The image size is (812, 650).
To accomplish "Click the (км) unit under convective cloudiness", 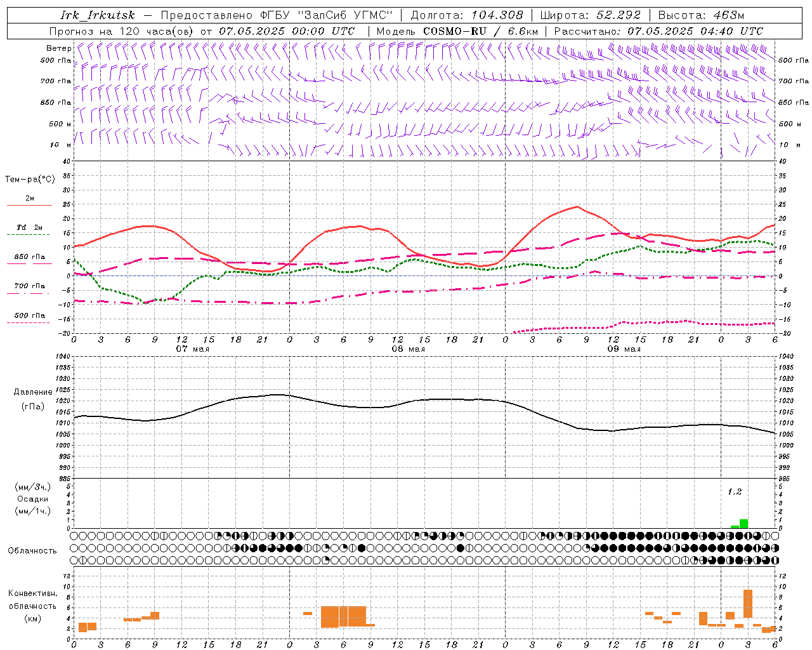I will coord(33,618).
